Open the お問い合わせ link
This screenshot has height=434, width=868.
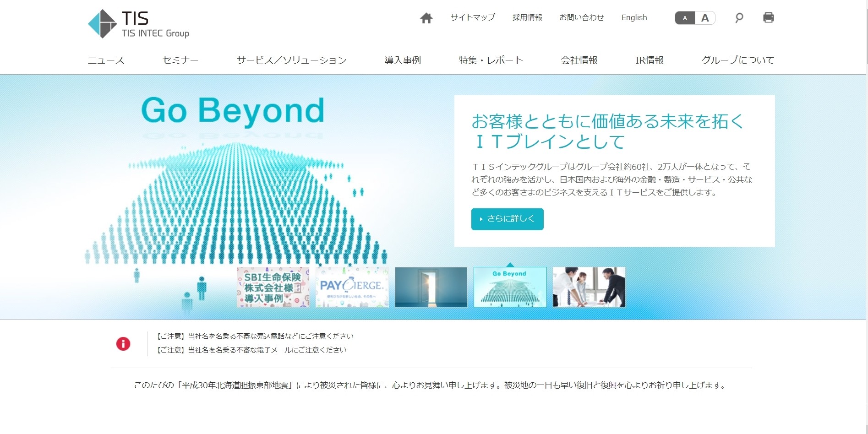582,17
